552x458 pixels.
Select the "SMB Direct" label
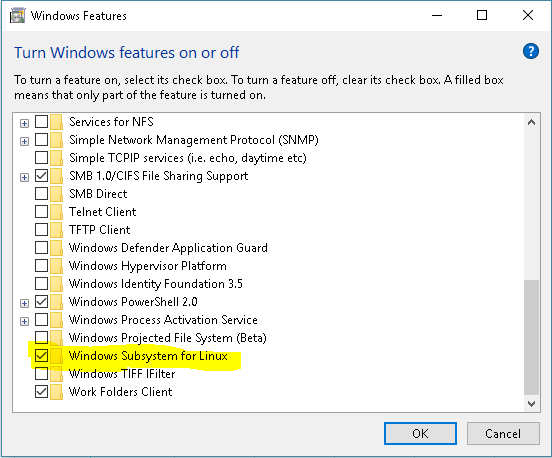(98, 194)
